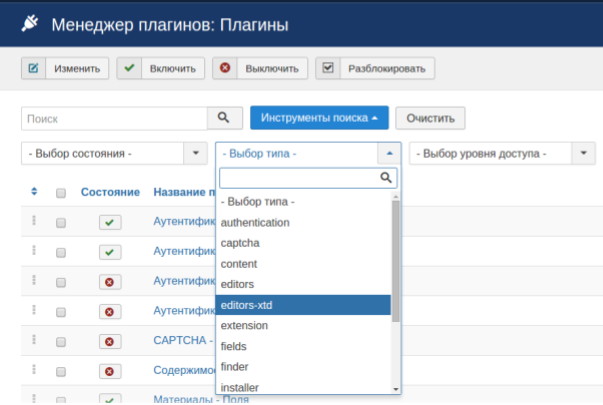This screenshot has width=603, height=405.
Task: Collapse the Выбор типа dropdown arrow
Action: [389, 153]
